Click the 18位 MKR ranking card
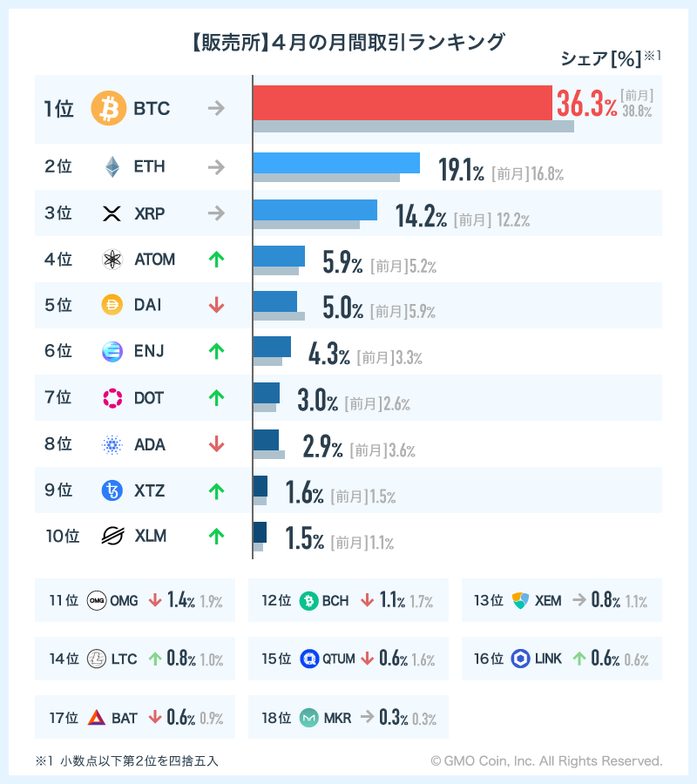 (348, 717)
